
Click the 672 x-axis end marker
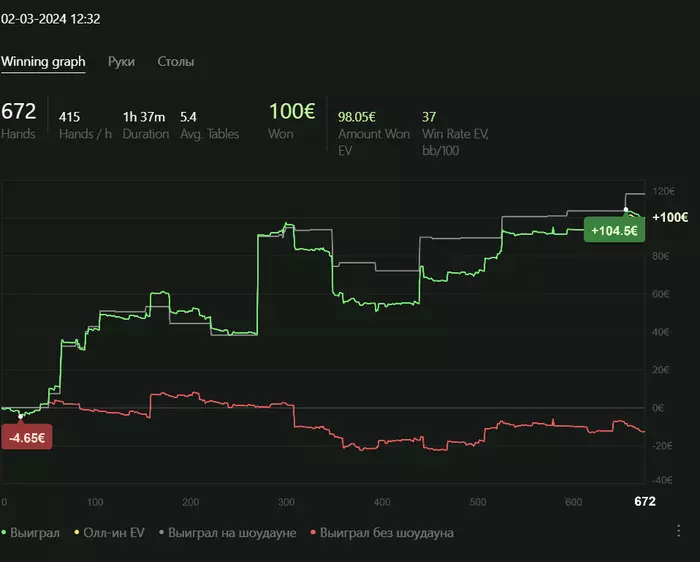tap(645, 501)
